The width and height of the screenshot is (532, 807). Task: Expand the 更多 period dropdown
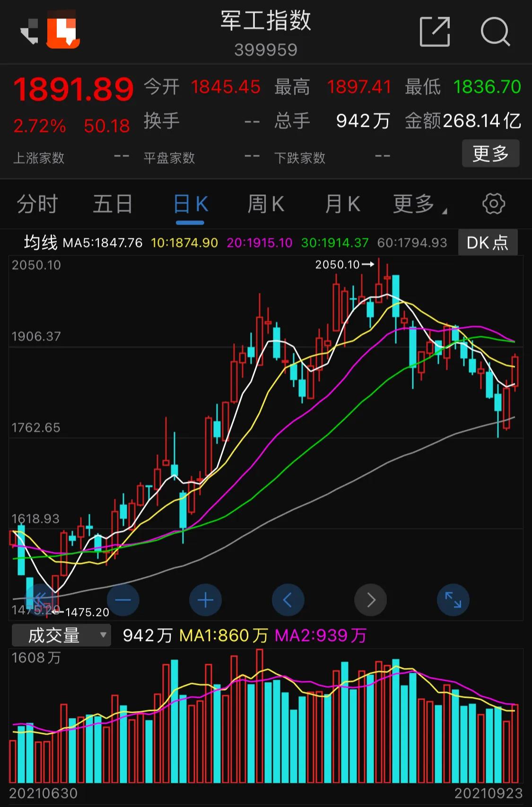click(x=419, y=204)
